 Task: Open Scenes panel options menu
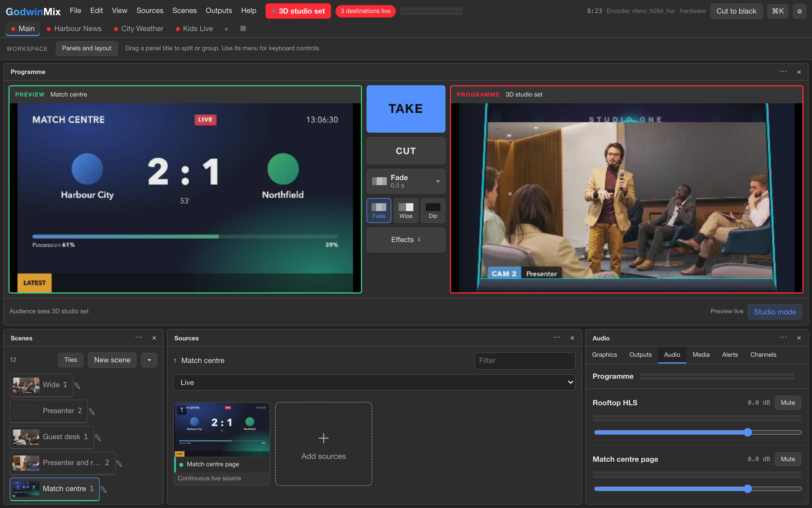tap(139, 338)
